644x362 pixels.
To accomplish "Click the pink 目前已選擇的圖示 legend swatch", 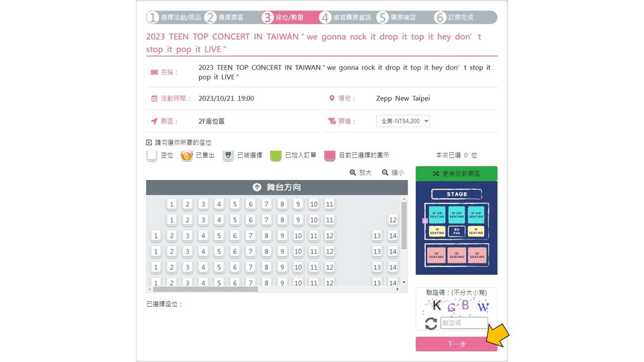I will (x=330, y=155).
